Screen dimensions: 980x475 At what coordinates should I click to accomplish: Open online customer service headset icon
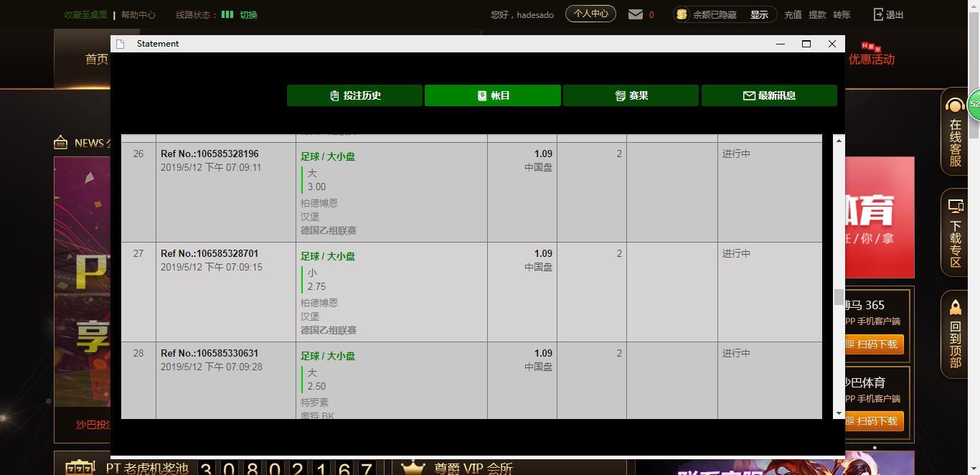[x=955, y=107]
